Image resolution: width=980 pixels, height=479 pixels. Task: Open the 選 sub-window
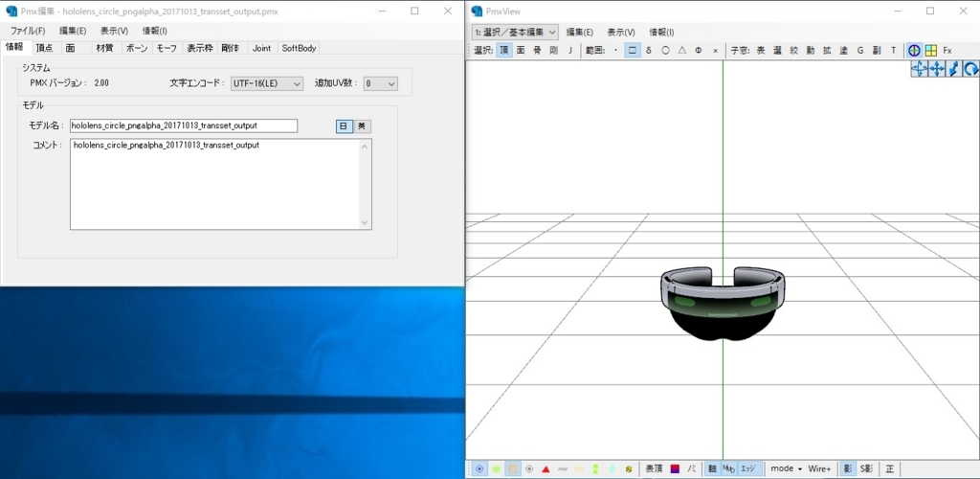pos(777,51)
